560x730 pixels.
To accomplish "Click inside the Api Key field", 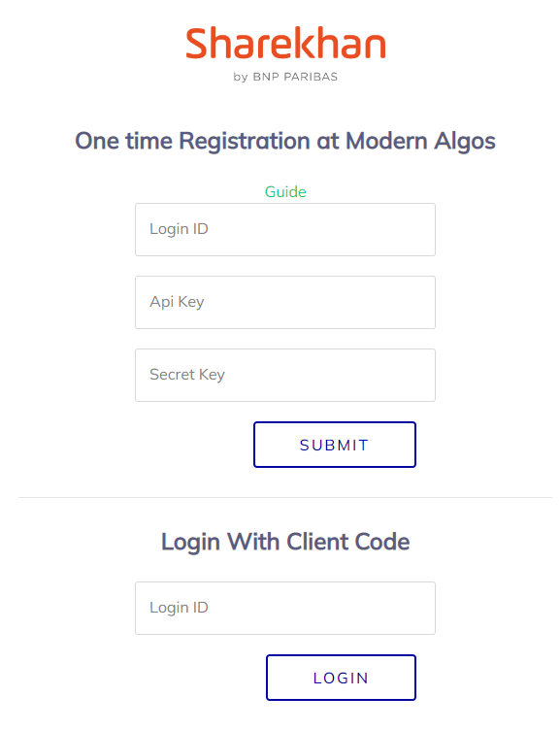I will pos(285,303).
